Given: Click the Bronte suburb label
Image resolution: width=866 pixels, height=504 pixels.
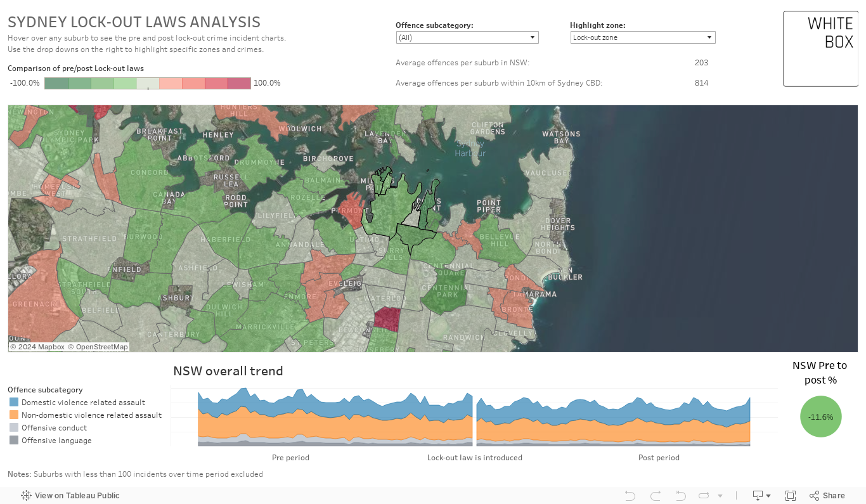Looking at the screenshot, I should click(517, 309).
